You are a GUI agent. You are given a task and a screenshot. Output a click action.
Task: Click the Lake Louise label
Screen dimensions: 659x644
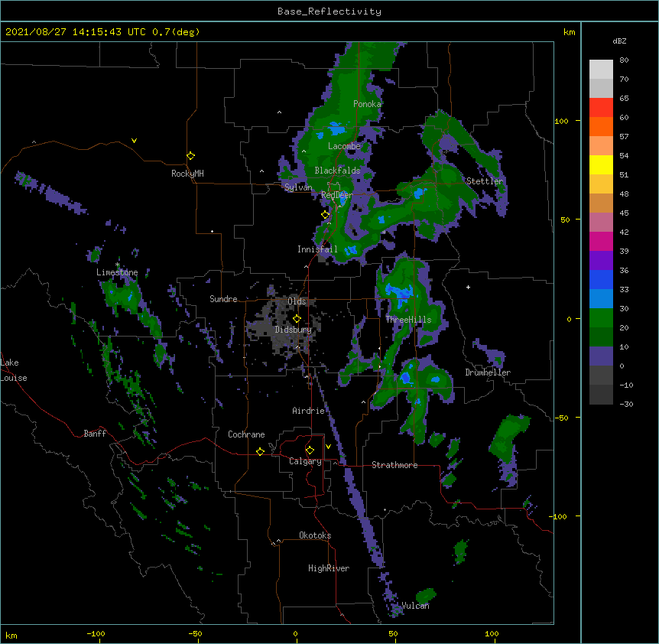14,370
